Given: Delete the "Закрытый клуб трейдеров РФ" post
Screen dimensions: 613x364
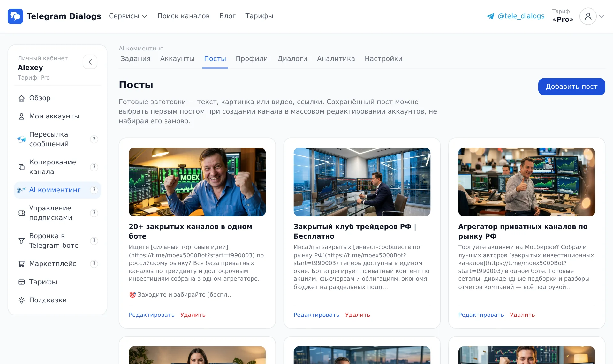Looking at the screenshot, I should (358, 315).
